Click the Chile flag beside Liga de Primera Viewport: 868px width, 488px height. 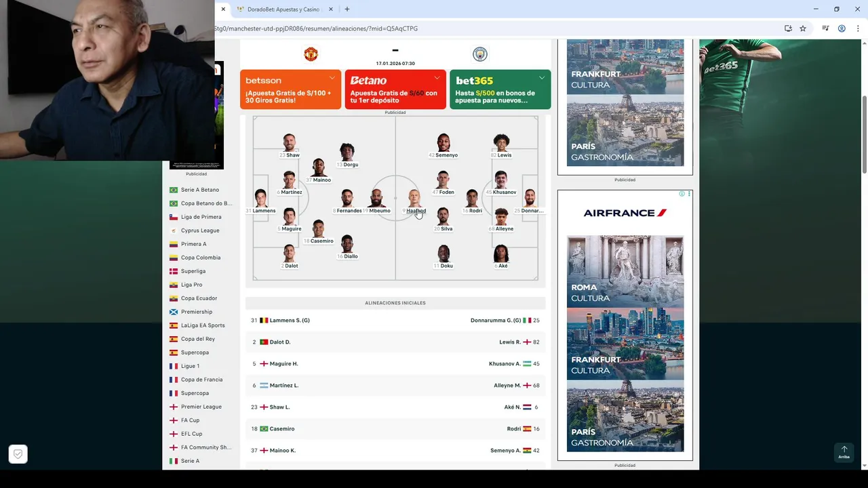coord(174,217)
